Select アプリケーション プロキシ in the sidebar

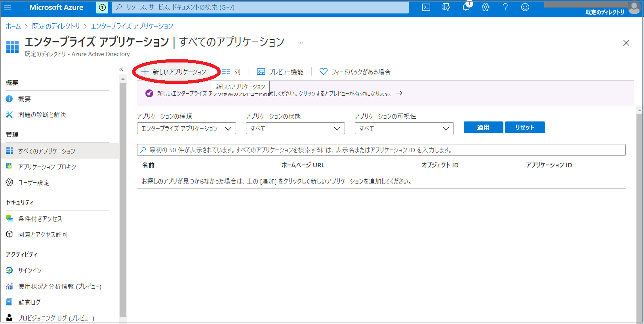point(47,167)
